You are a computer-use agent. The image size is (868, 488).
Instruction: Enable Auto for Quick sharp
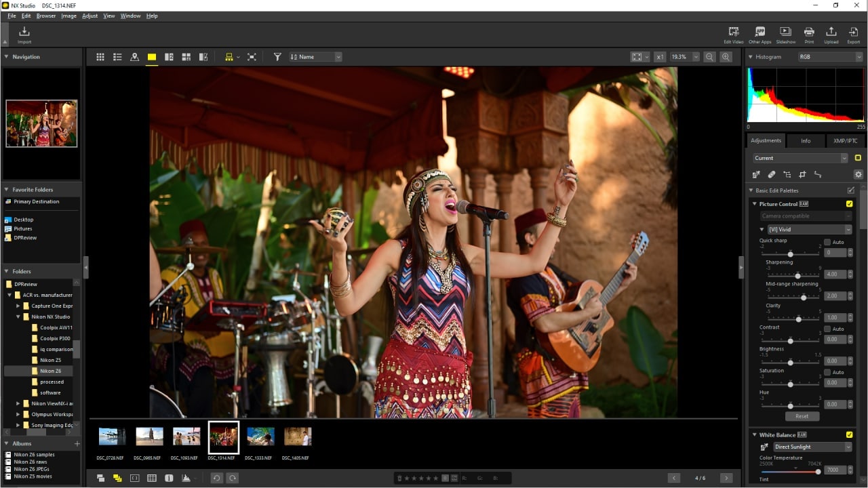click(x=827, y=242)
